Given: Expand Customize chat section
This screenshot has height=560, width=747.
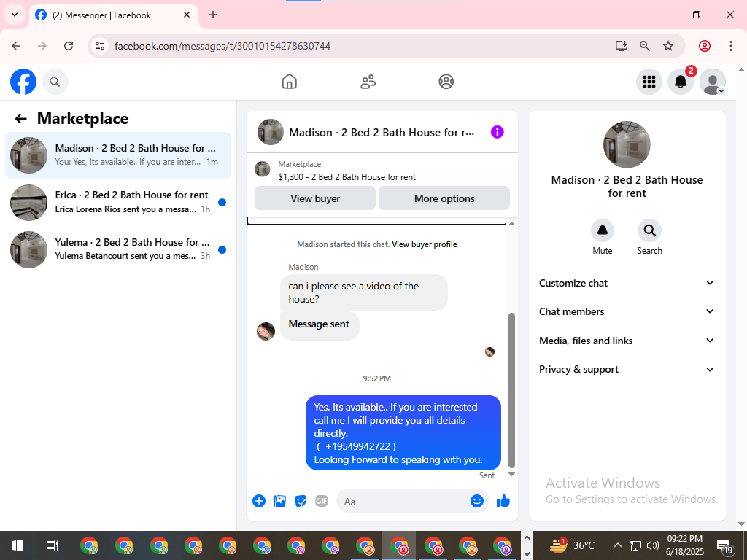Looking at the screenshot, I should pyautogui.click(x=627, y=283).
